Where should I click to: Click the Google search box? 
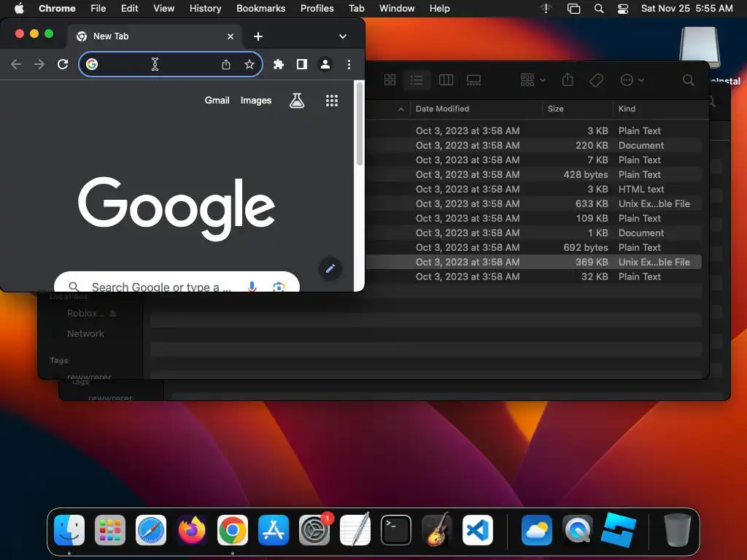point(177,282)
